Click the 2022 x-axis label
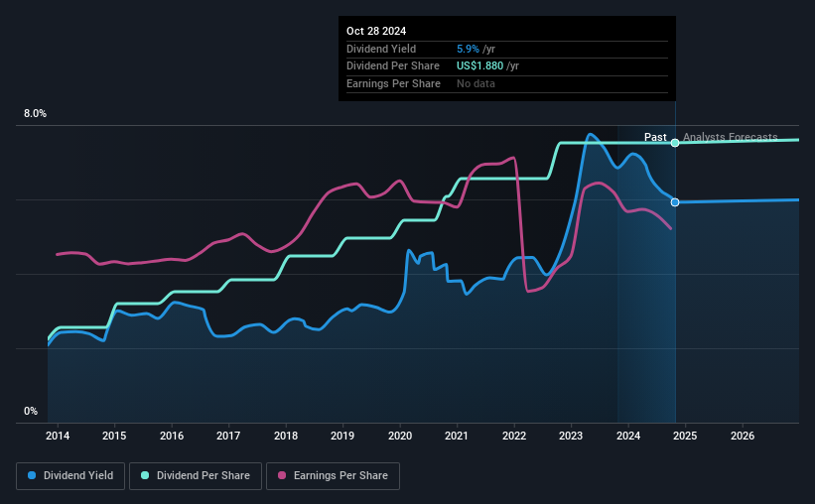The width and height of the screenshot is (815, 504). [514, 436]
